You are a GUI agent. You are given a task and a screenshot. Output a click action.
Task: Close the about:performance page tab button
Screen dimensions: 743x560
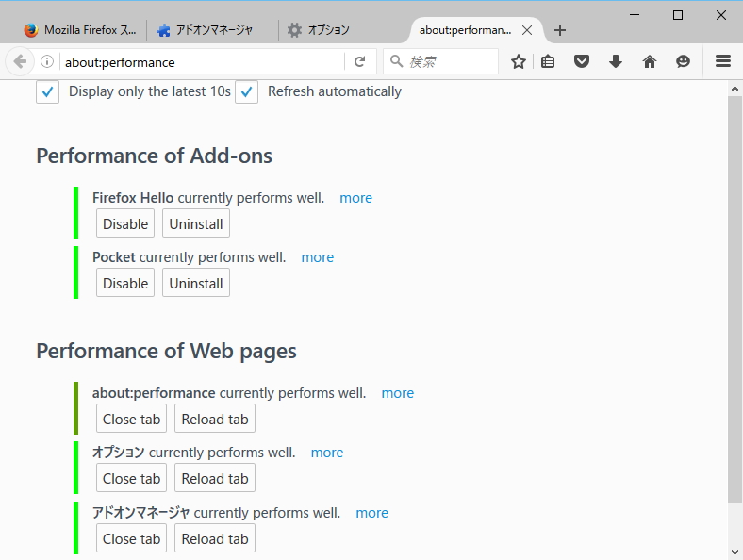132,419
